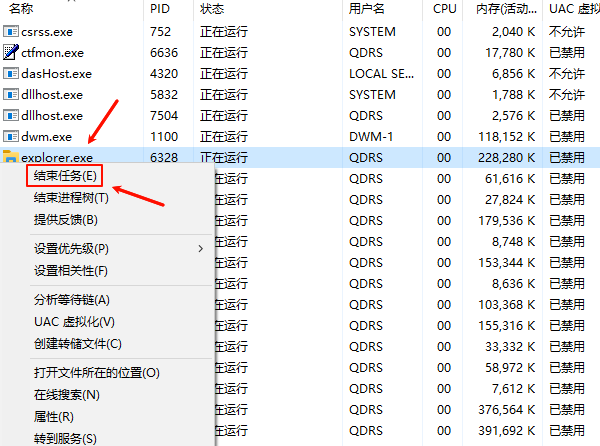
Task: Open 属性(R) from the context menu
Action: click(53, 416)
